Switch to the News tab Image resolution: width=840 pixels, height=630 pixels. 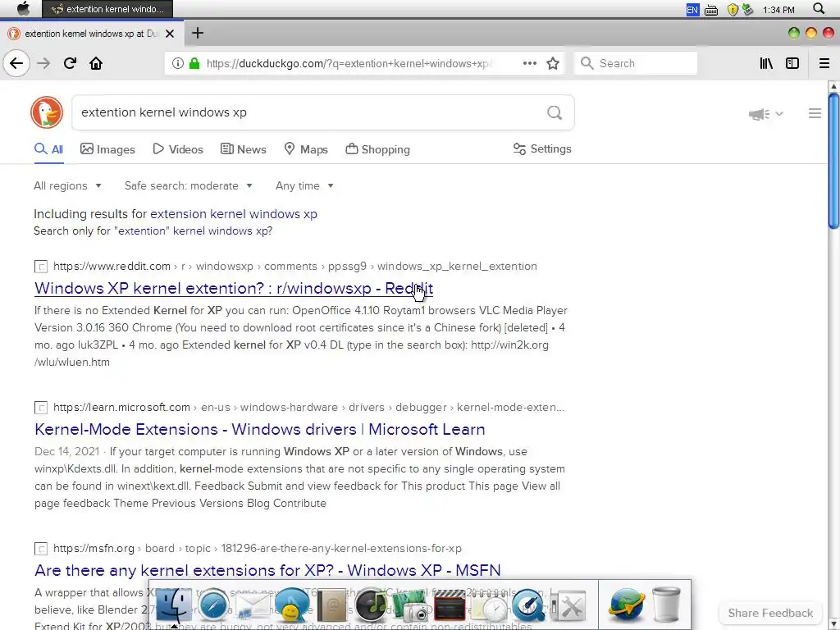click(x=243, y=149)
